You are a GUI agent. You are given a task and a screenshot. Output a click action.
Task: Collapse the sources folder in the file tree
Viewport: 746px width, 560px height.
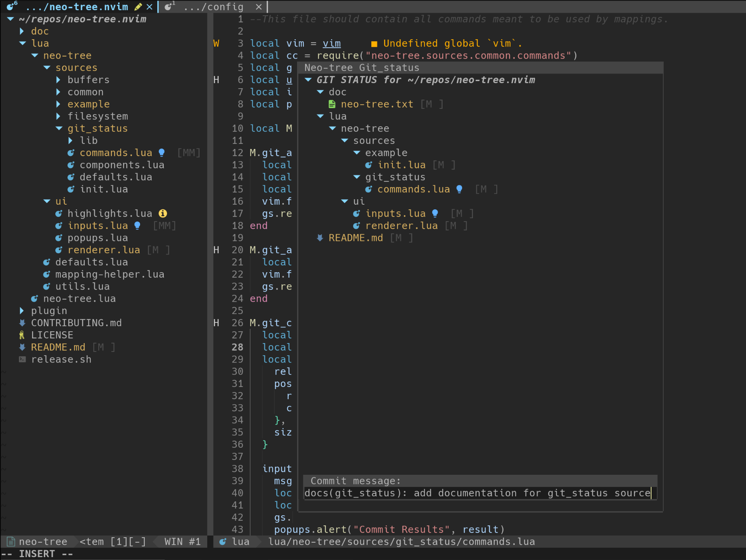point(46,68)
